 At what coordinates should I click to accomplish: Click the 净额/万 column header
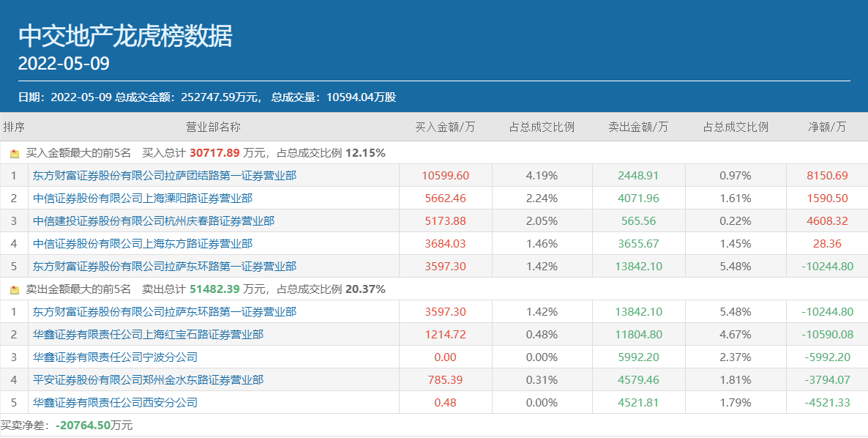pyautogui.click(x=826, y=127)
